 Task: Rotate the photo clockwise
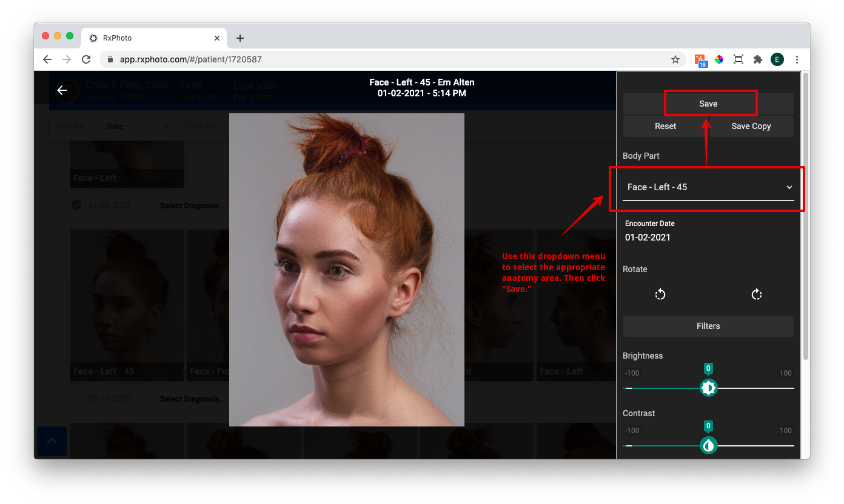click(x=756, y=294)
